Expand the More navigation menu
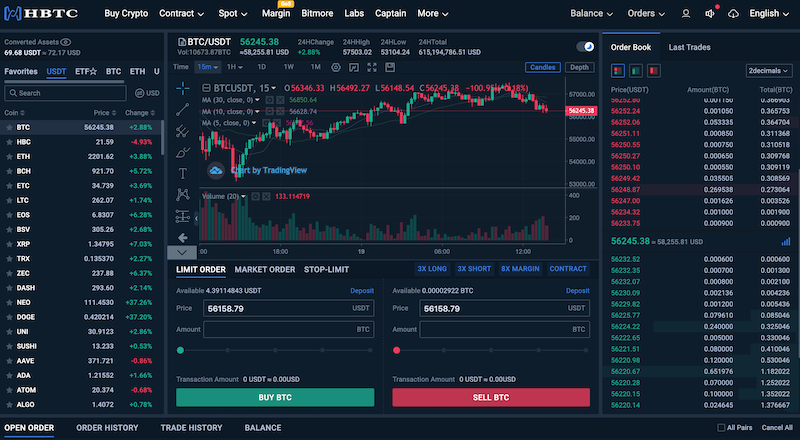Image resolution: width=800 pixels, height=440 pixels. click(x=433, y=14)
